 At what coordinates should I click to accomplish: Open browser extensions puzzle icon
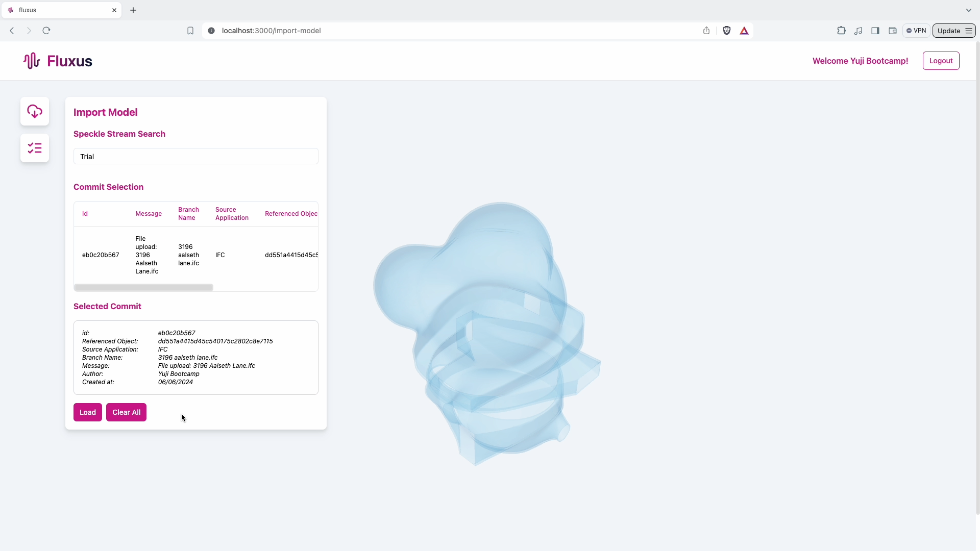pos(841,31)
